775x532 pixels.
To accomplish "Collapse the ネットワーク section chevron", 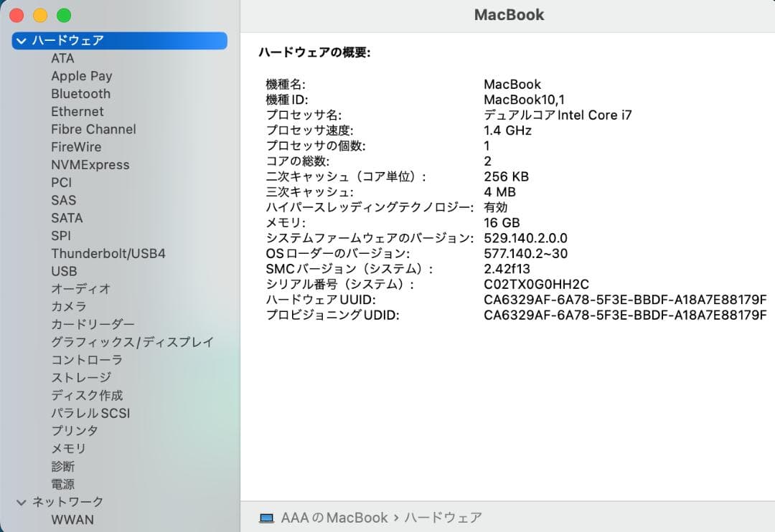I will (x=22, y=503).
